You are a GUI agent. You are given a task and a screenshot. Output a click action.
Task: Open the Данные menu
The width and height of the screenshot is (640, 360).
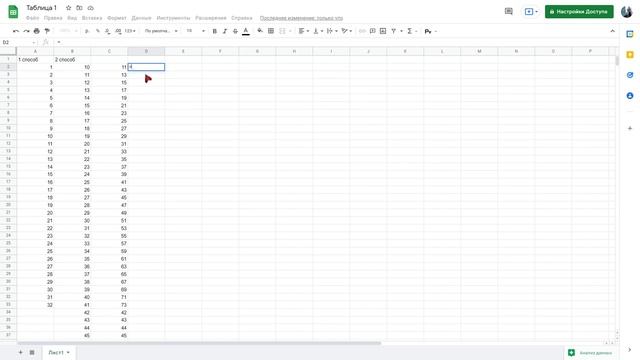[142, 18]
